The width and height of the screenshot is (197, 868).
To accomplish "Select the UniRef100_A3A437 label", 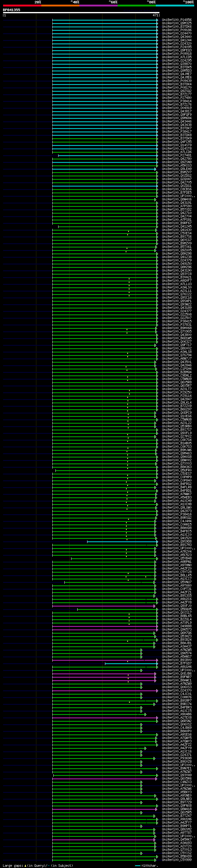I will point(177,646).
